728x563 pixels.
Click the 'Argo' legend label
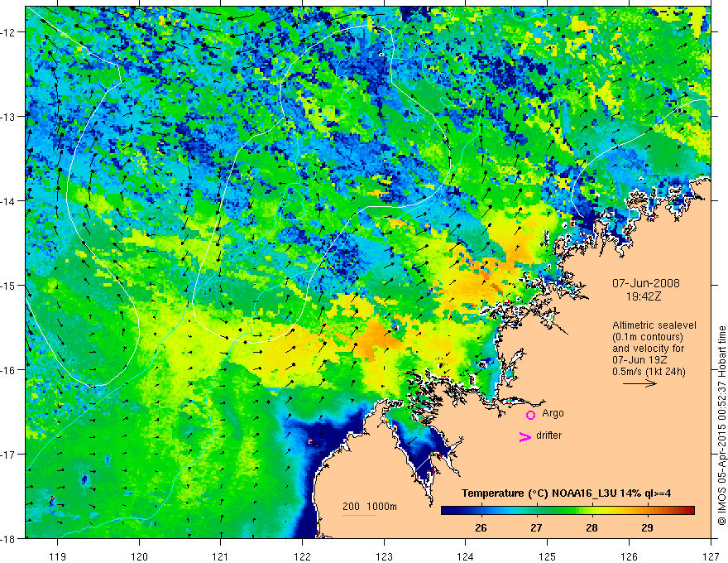click(553, 413)
